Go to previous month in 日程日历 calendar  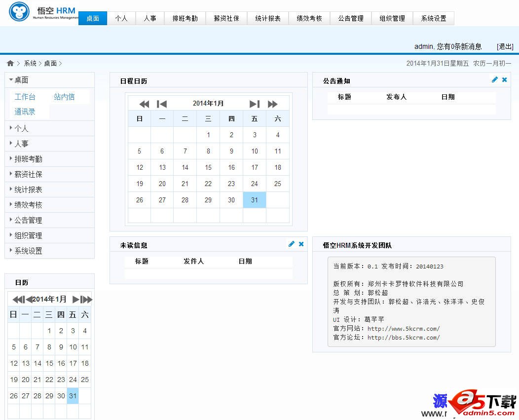coord(162,104)
